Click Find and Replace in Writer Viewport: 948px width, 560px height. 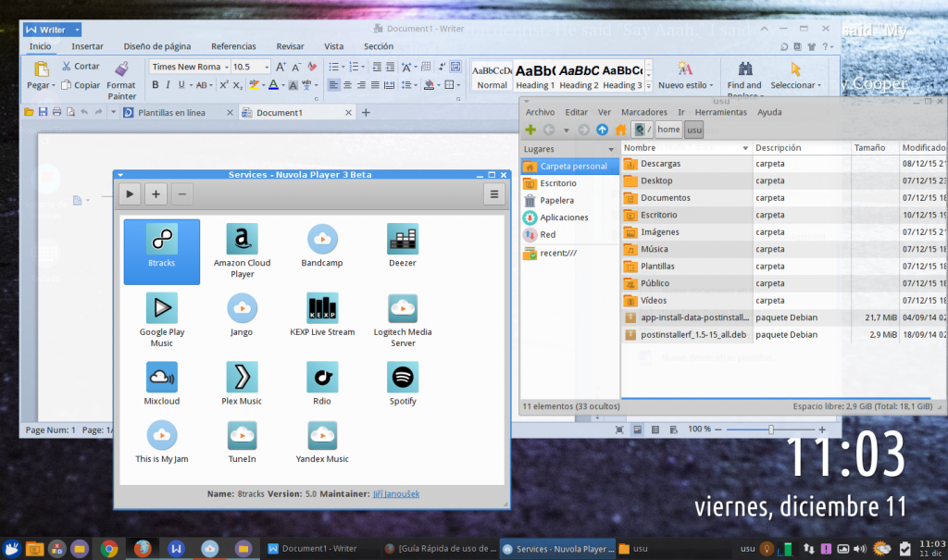pyautogui.click(x=744, y=79)
